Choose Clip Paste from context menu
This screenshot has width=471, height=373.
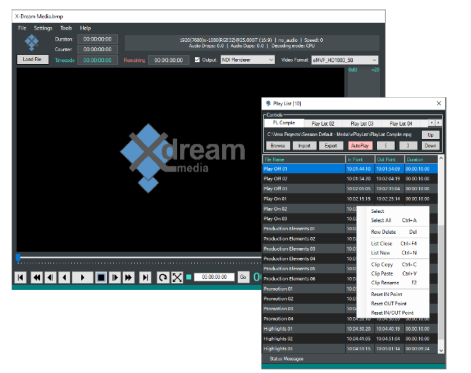tap(393, 274)
